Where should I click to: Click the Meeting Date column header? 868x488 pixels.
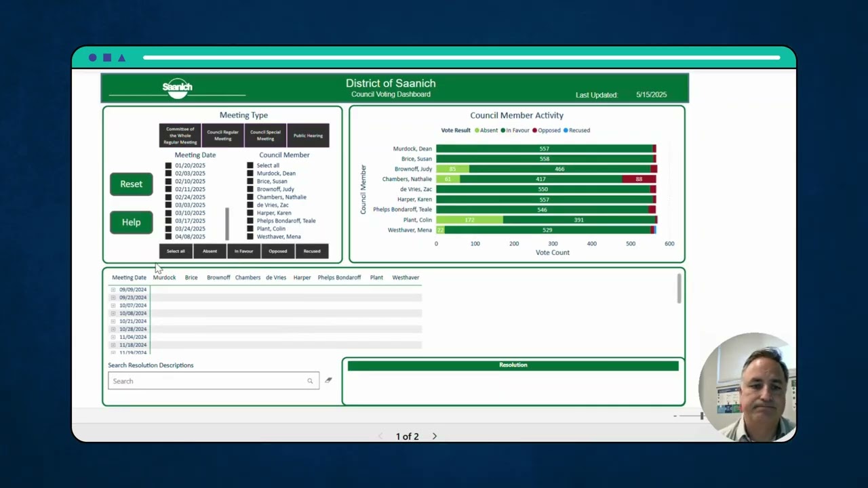click(129, 277)
